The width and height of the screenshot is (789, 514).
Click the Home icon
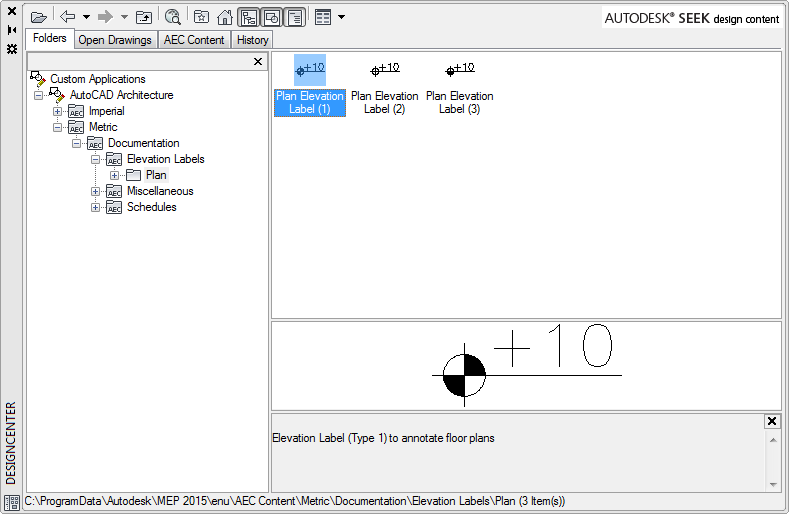coord(224,17)
